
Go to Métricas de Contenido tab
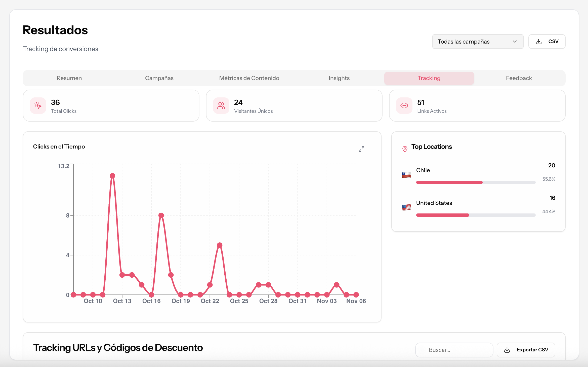coord(249,78)
